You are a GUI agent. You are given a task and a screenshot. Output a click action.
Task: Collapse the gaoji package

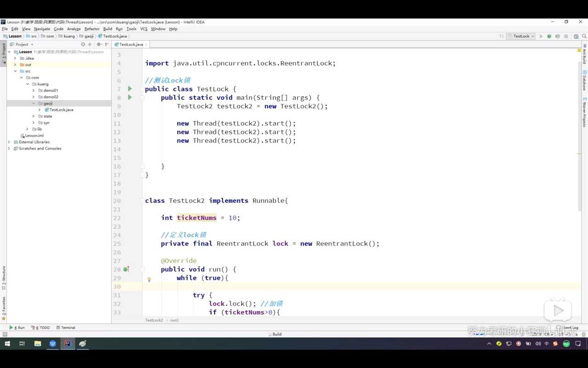34,103
